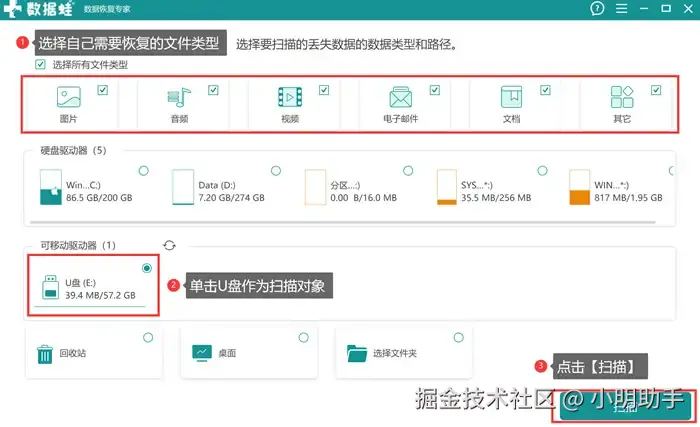Click the 可移动驱动器 (1) heading
Viewport: 700px width, 427px height.
pyautogui.click(x=78, y=245)
